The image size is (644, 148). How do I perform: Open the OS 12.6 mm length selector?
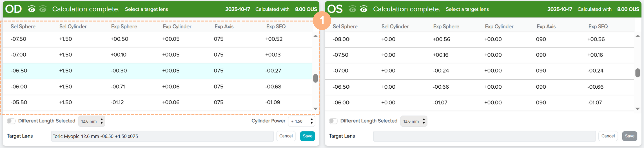414,121
